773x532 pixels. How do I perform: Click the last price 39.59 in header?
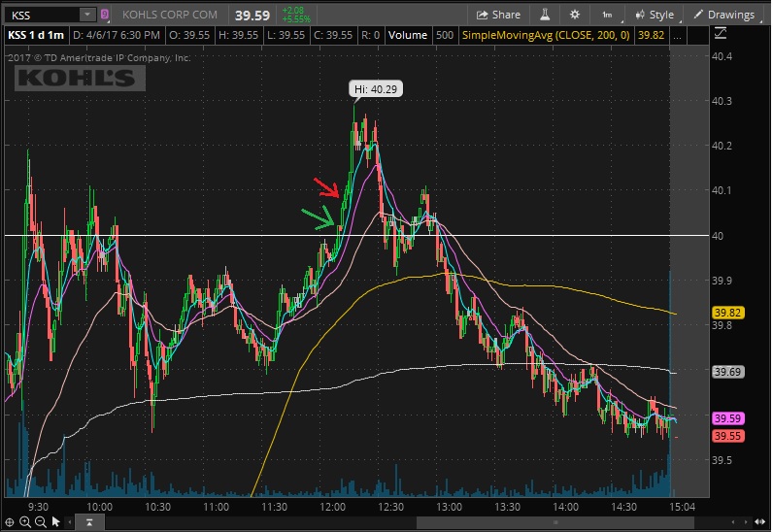[252, 16]
